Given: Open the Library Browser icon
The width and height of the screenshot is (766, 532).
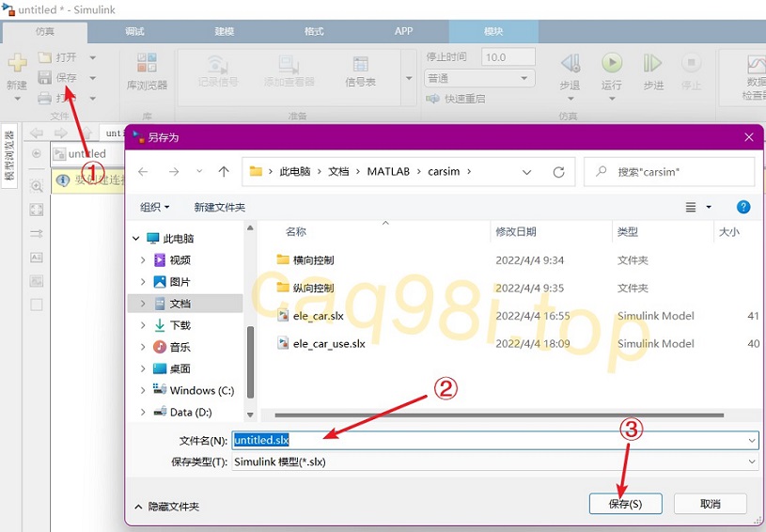Looking at the screenshot, I should point(147,63).
